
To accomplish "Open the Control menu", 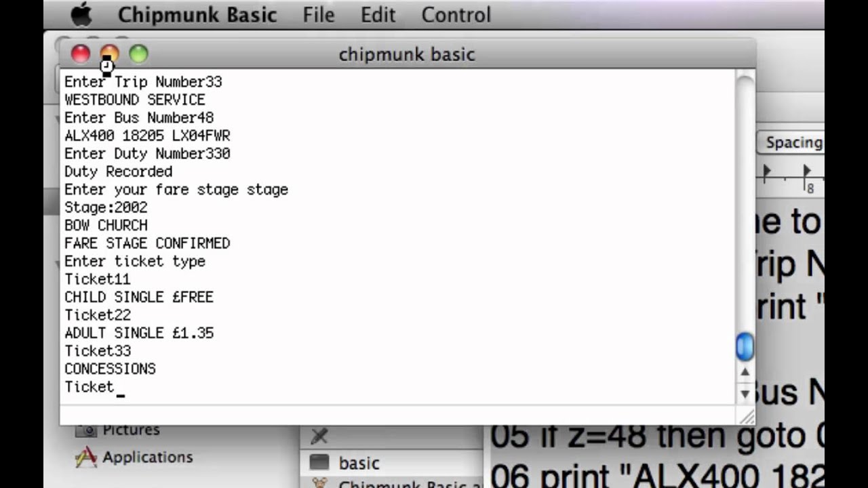I will [456, 15].
